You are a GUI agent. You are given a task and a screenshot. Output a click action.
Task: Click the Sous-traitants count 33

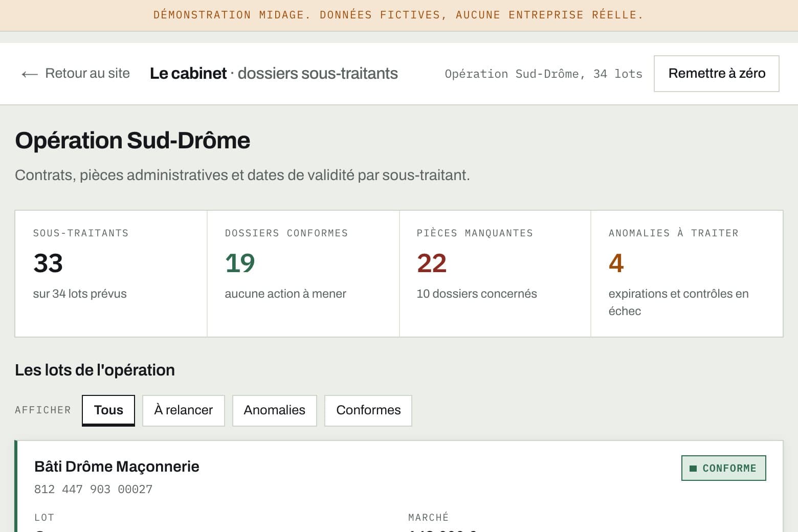tap(48, 263)
